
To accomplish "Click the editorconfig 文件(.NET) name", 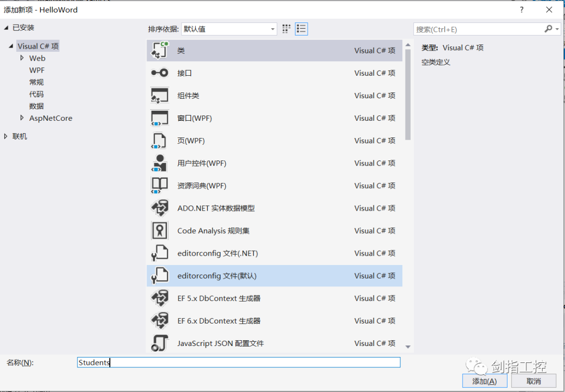I will pyautogui.click(x=218, y=253).
